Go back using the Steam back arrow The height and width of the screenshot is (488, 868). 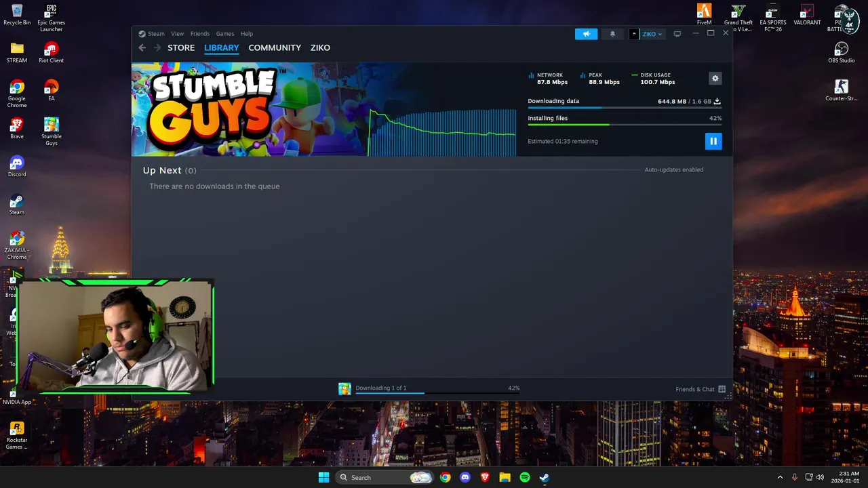click(x=142, y=47)
